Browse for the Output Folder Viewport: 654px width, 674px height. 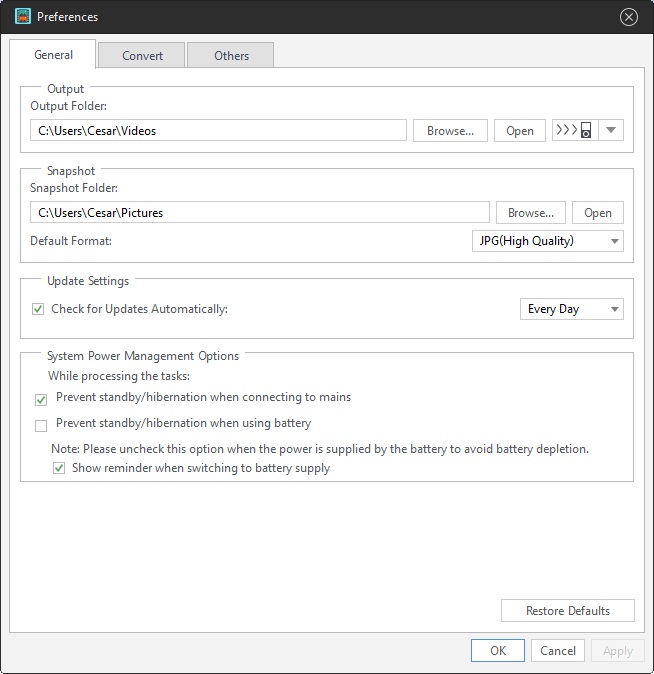click(x=450, y=131)
